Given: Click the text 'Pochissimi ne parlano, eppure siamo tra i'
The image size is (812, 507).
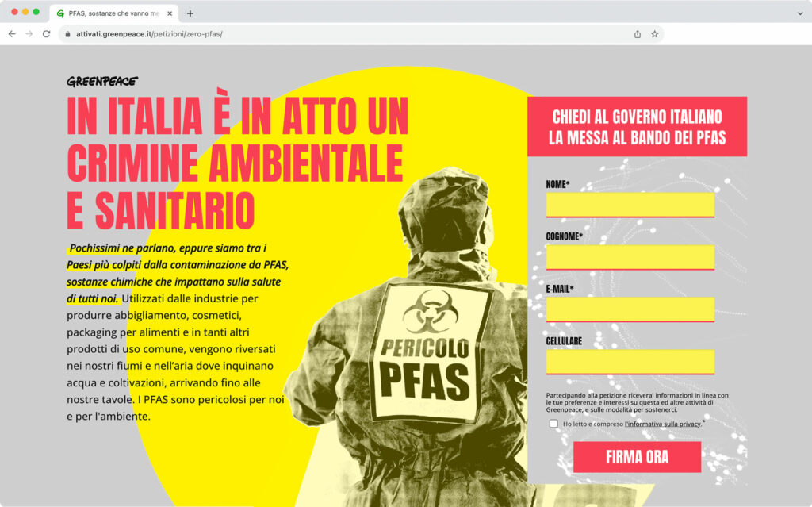Looking at the screenshot, I should tap(168, 248).
